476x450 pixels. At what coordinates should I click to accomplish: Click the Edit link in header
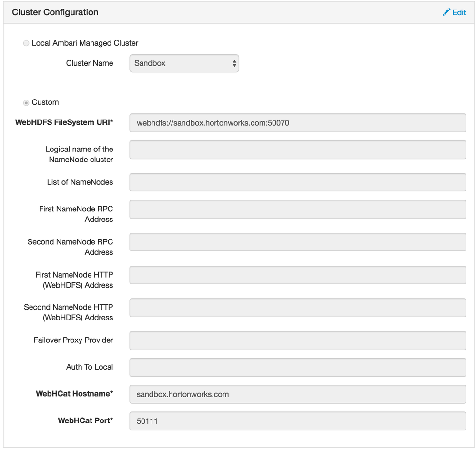459,12
